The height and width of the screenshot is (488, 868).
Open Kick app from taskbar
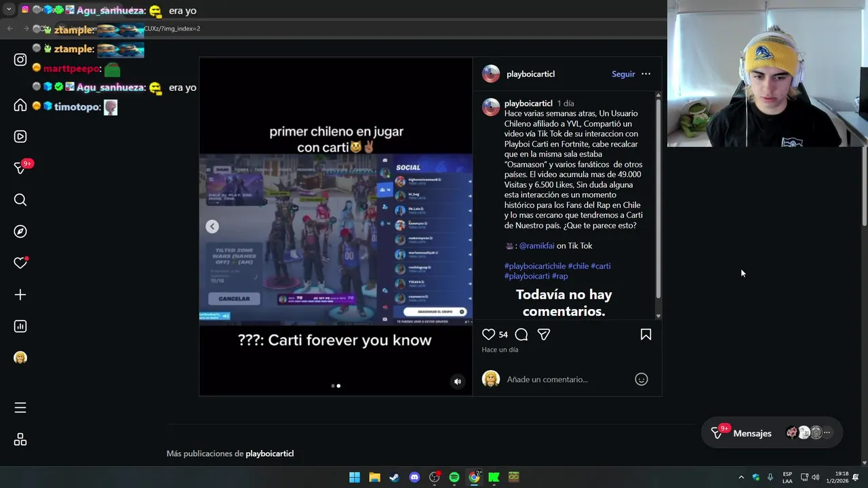click(494, 477)
